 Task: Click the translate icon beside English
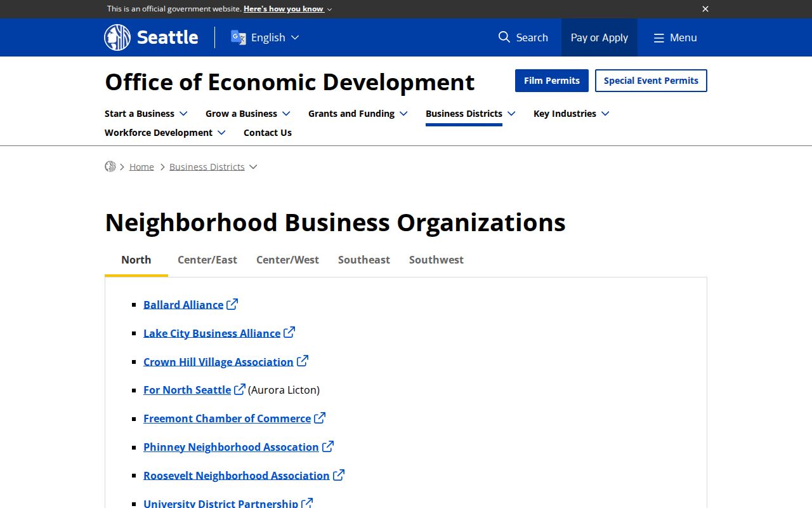point(239,37)
